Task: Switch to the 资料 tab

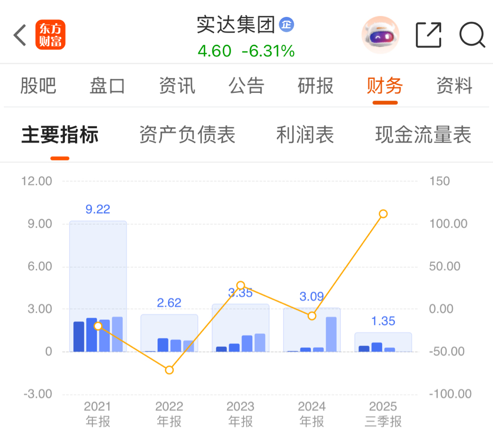Action: click(454, 86)
